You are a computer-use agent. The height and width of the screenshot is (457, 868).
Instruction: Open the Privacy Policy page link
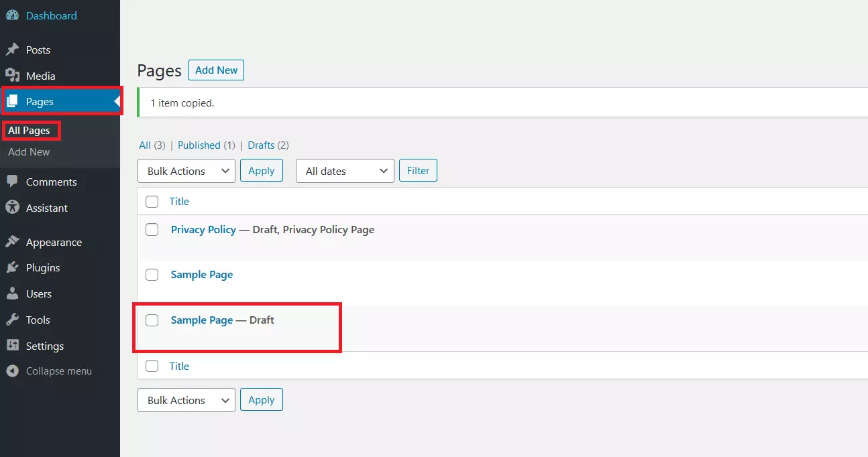(203, 230)
